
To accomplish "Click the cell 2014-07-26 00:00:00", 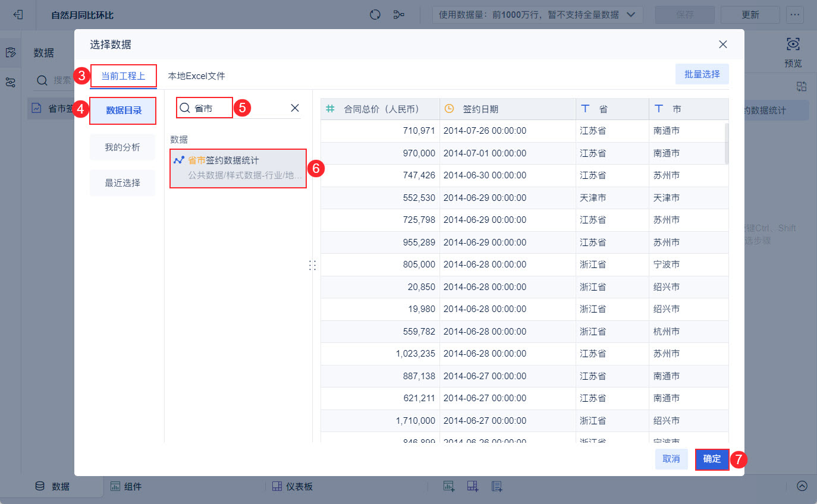I will point(485,131).
